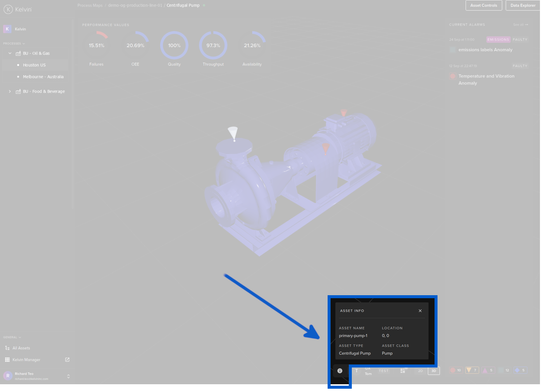Collapse the PROCESSES section

coord(24,43)
